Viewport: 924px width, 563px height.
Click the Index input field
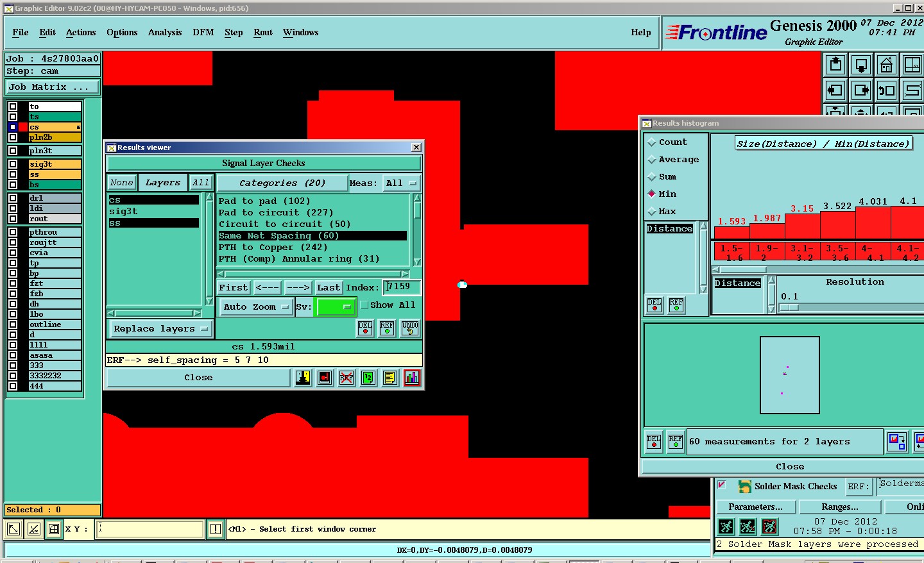pyautogui.click(x=402, y=287)
